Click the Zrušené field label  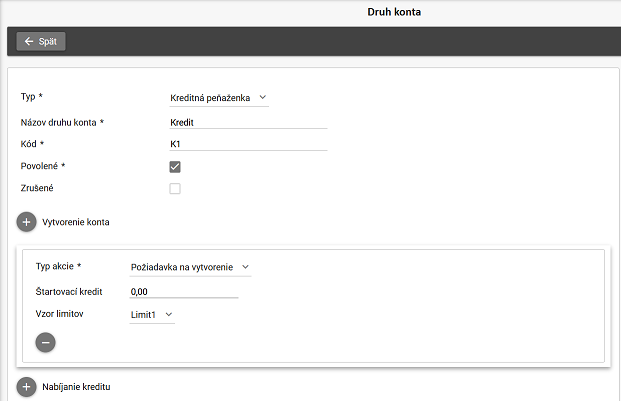tap(38, 188)
